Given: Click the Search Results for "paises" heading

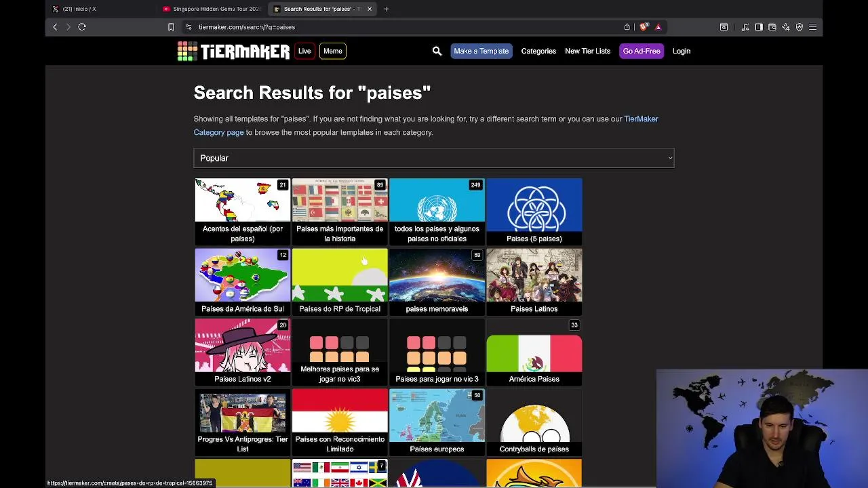Looking at the screenshot, I should (312, 93).
